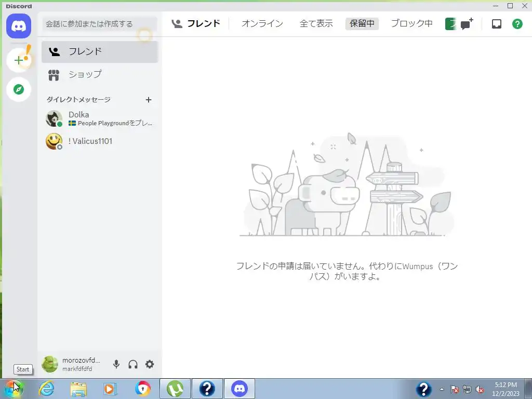Screen dimensions: 532x399
Task: Click the morozovfd user avatar
Action: [x=50, y=364]
